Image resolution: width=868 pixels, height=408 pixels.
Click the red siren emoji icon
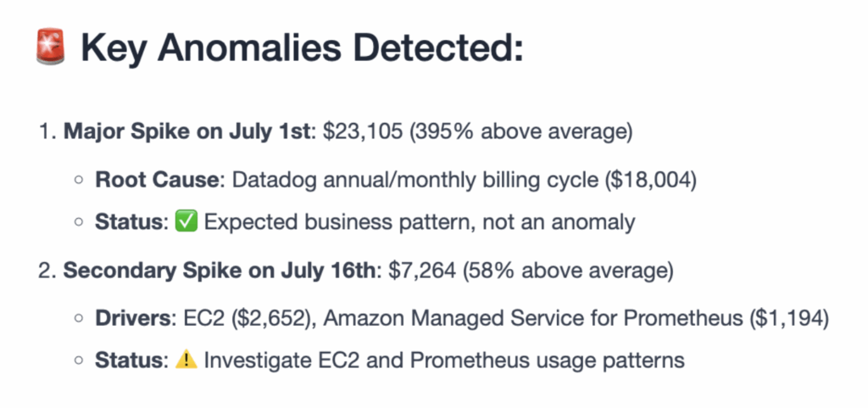point(51,47)
